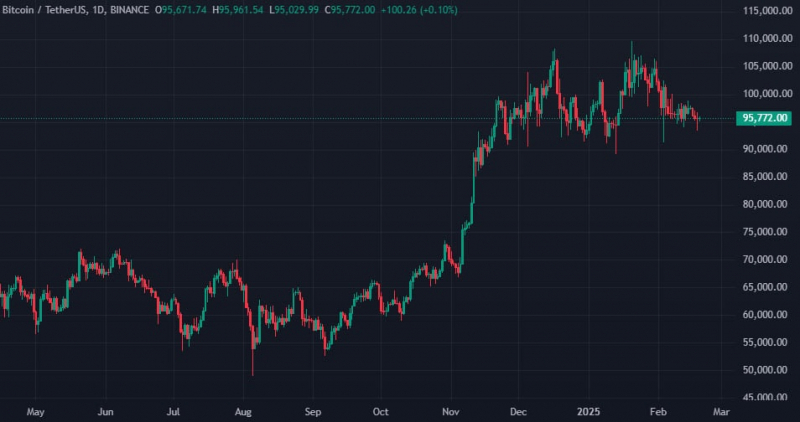Click the Jun label on time axis
800x422 pixels.
[105, 412]
